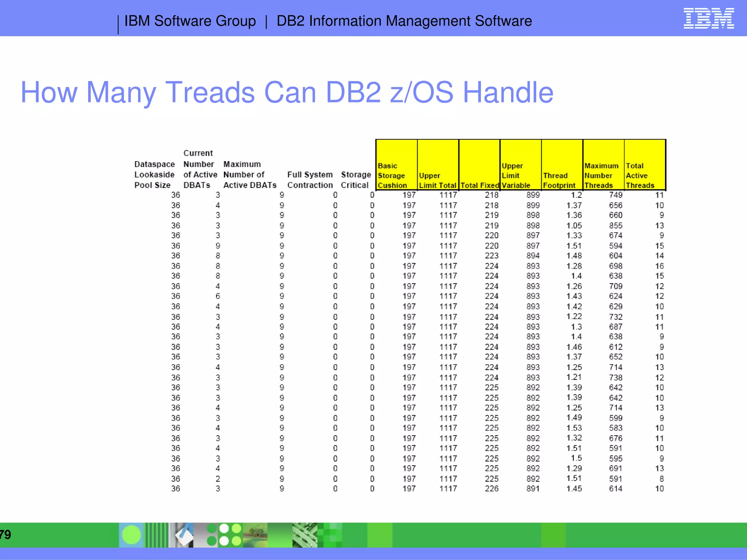Click the Total Active Threads value 16
Image resolution: width=747 pixels, height=560 pixels.
(659, 266)
